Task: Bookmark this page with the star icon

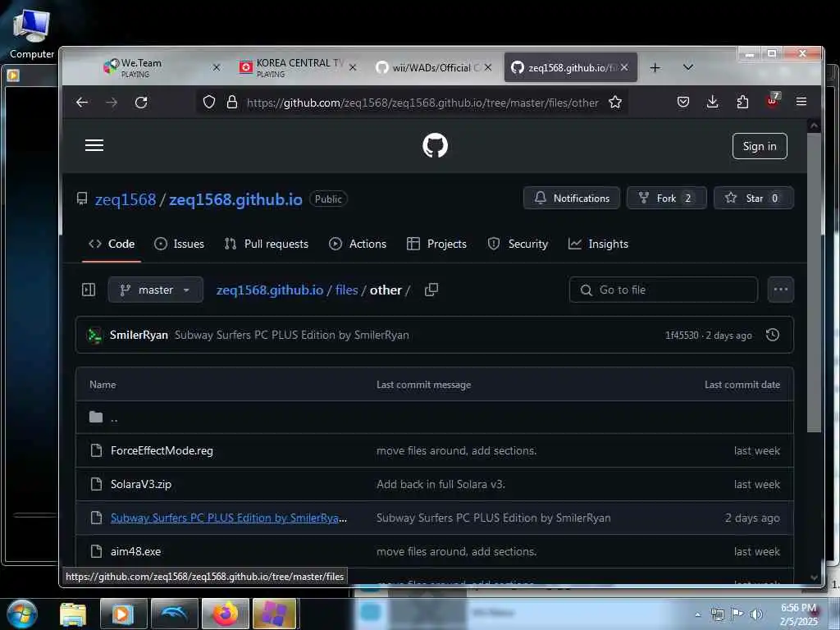Action: click(615, 102)
